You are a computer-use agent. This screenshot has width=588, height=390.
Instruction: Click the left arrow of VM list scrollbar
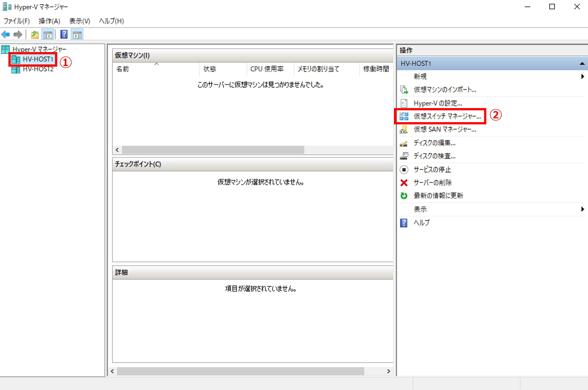117,150
